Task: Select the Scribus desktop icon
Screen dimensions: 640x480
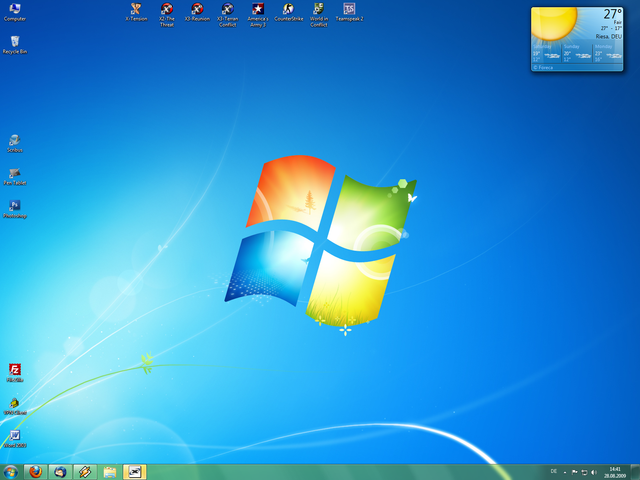Action: (x=14, y=141)
